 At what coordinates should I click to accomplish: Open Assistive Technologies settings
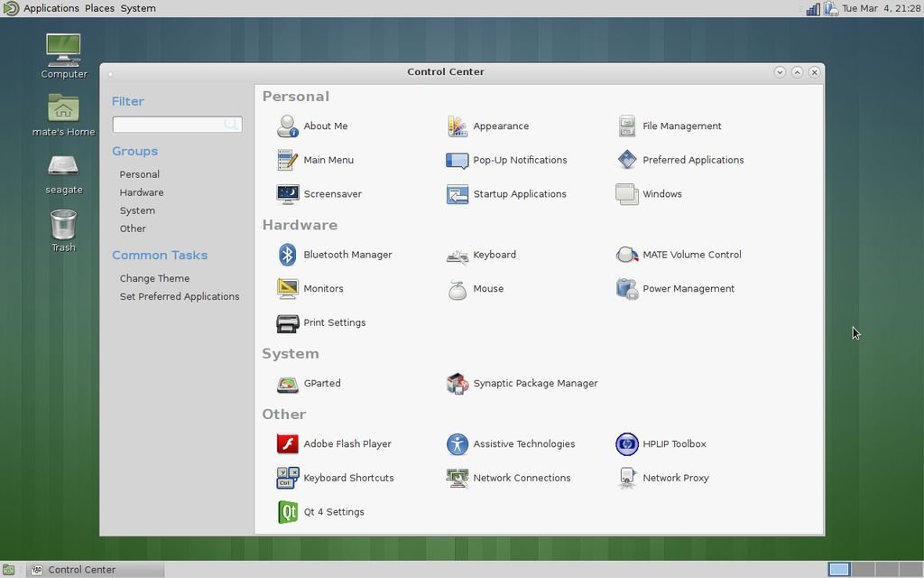pyautogui.click(x=457, y=444)
